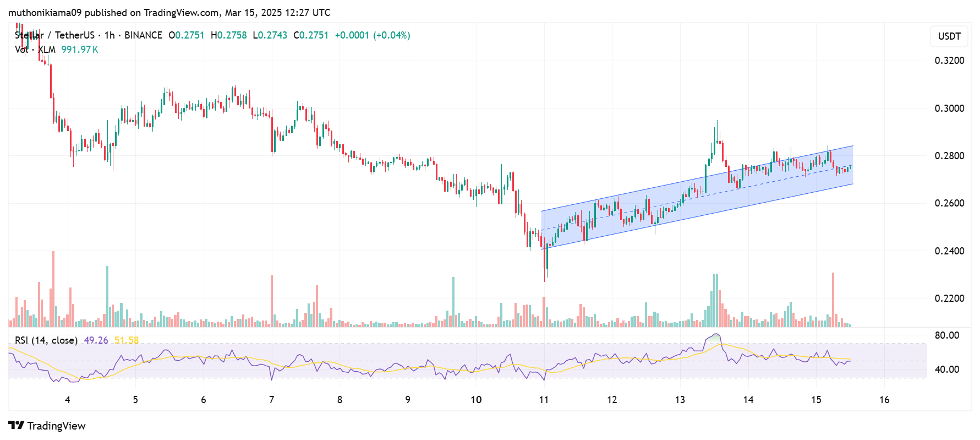Click the close price C0.2751
The height and width of the screenshot is (440, 980).
[x=311, y=35]
